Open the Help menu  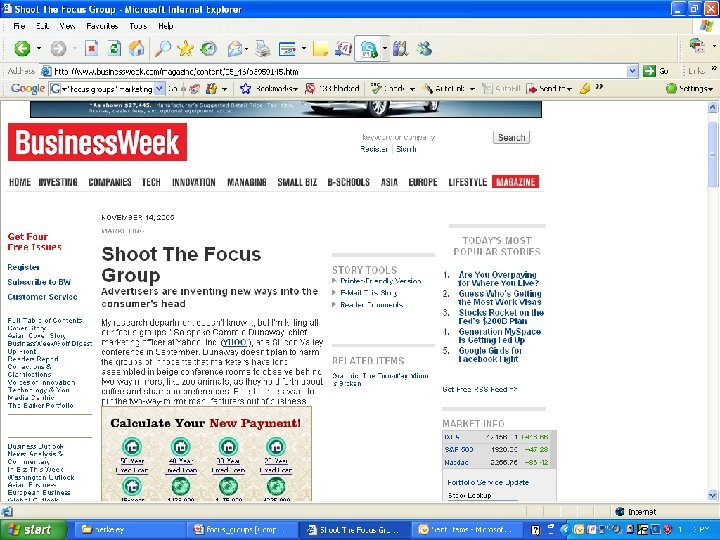[166, 26]
